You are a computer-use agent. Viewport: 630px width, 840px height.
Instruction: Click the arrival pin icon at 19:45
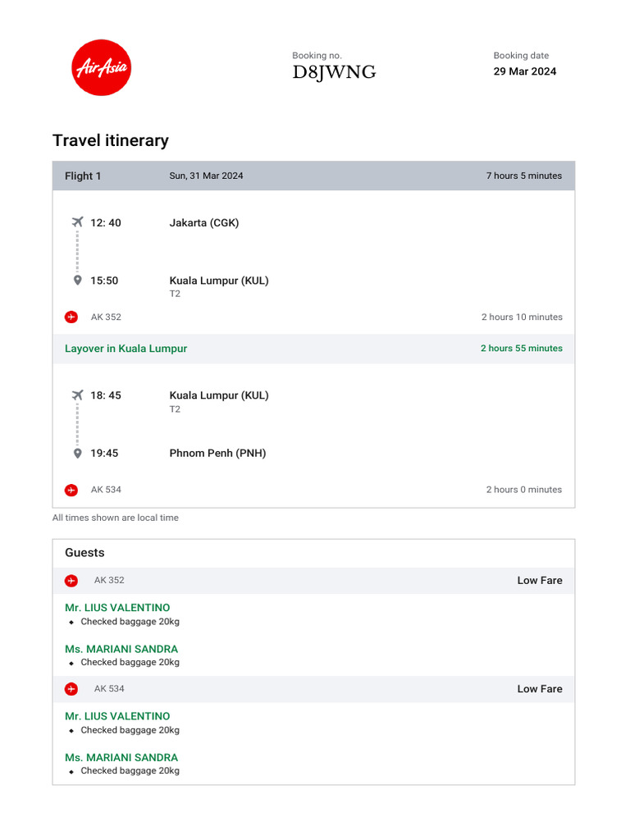coord(78,453)
